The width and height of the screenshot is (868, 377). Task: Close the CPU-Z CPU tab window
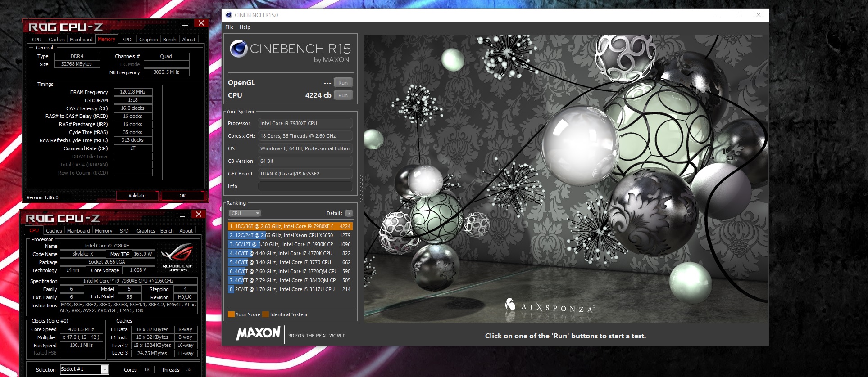[199, 214]
